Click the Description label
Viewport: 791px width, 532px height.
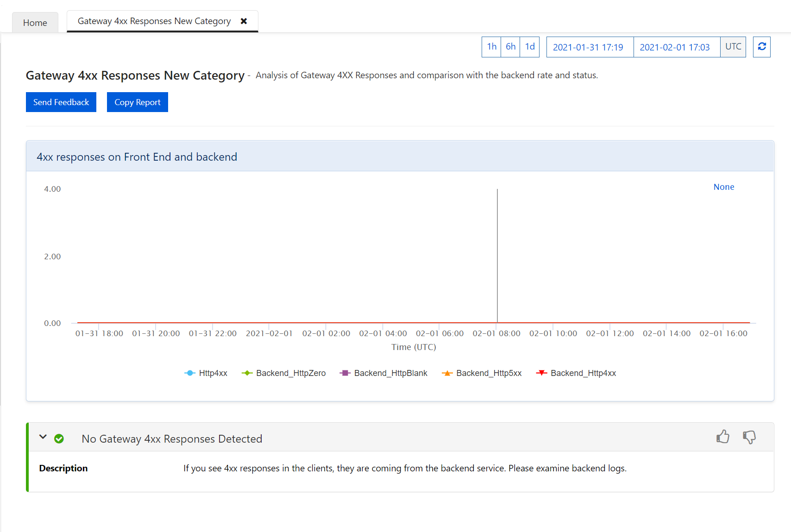coord(63,468)
